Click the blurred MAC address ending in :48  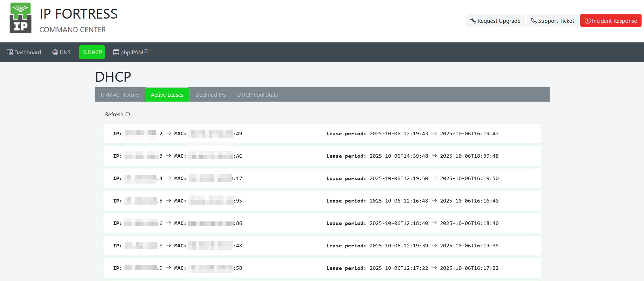215,246
